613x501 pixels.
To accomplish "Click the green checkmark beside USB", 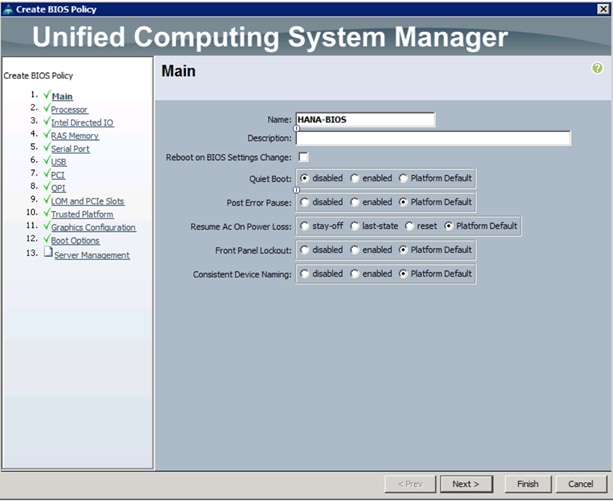I will coord(47,160).
